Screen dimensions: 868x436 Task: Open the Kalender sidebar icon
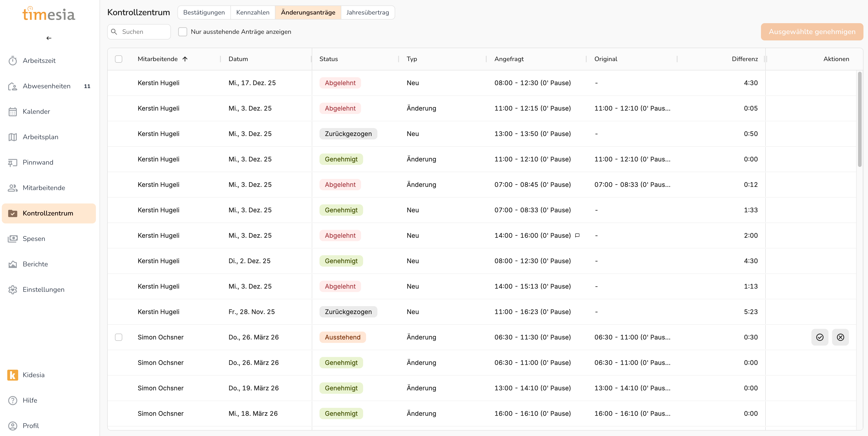pyautogui.click(x=13, y=111)
